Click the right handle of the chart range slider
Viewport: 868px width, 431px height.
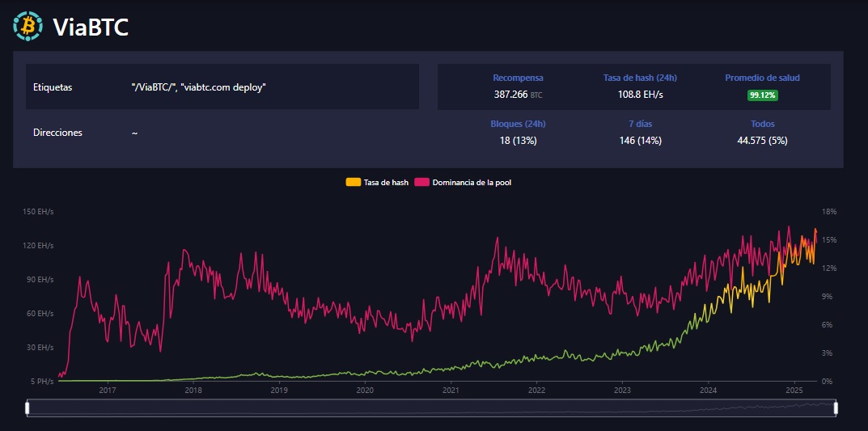point(836,408)
